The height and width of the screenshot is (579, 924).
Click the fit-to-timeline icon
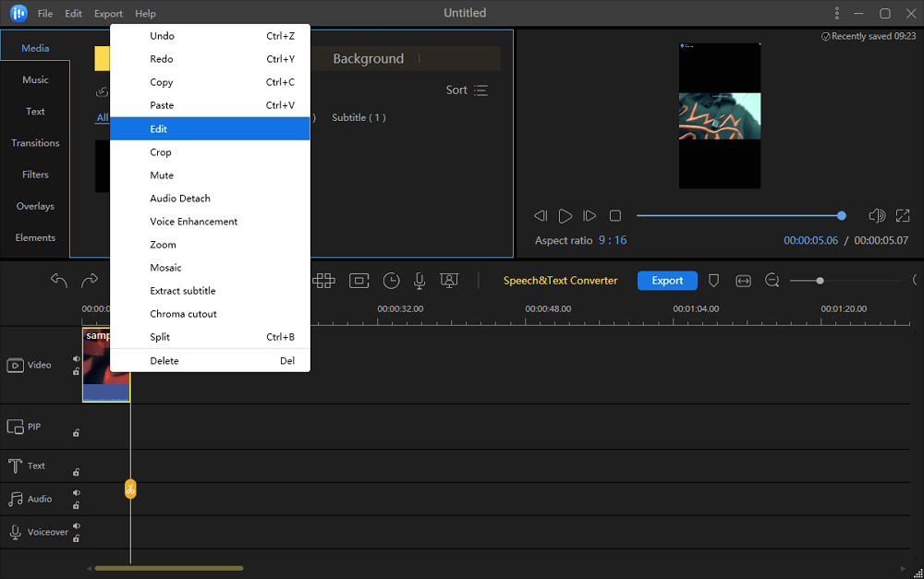[x=743, y=281]
